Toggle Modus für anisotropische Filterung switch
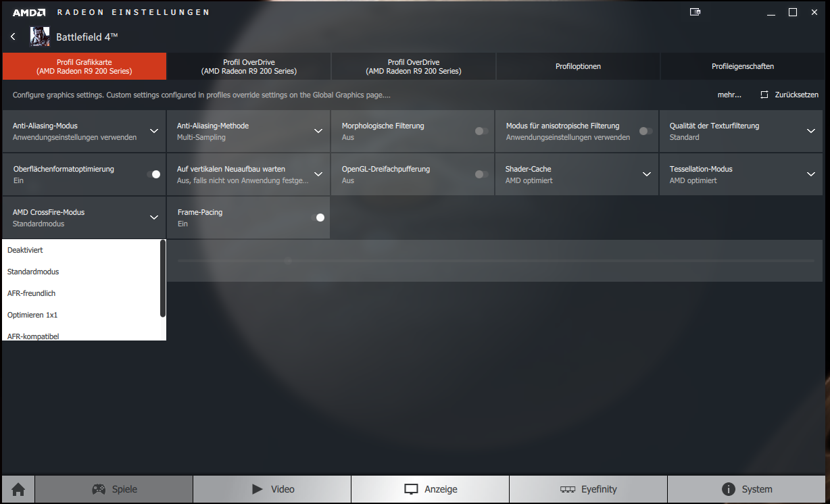The width and height of the screenshot is (830, 504). (x=646, y=131)
